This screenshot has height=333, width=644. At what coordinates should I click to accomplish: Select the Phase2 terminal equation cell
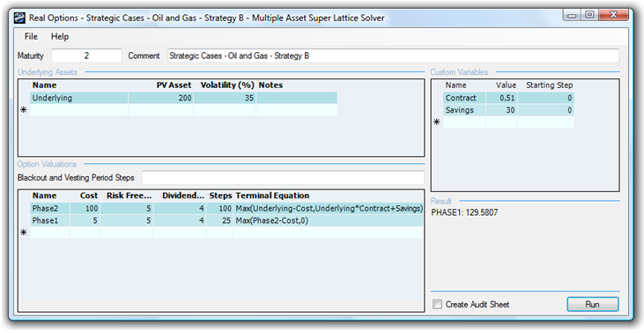tap(328, 208)
